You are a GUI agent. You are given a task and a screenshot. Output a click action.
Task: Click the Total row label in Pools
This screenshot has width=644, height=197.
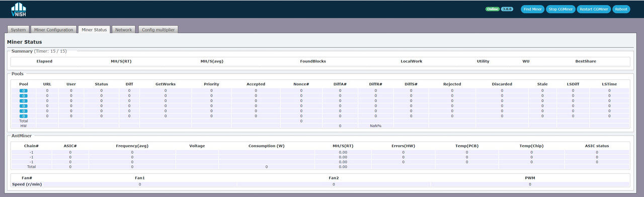(23, 121)
